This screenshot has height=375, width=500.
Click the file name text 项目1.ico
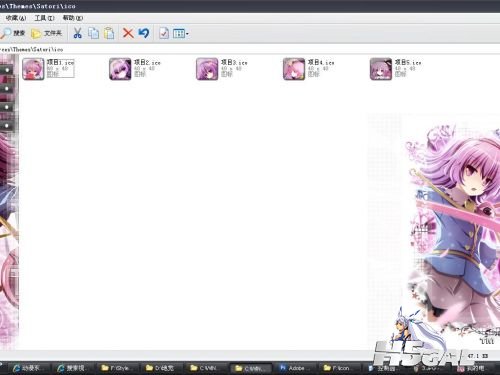click(x=60, y=62)
